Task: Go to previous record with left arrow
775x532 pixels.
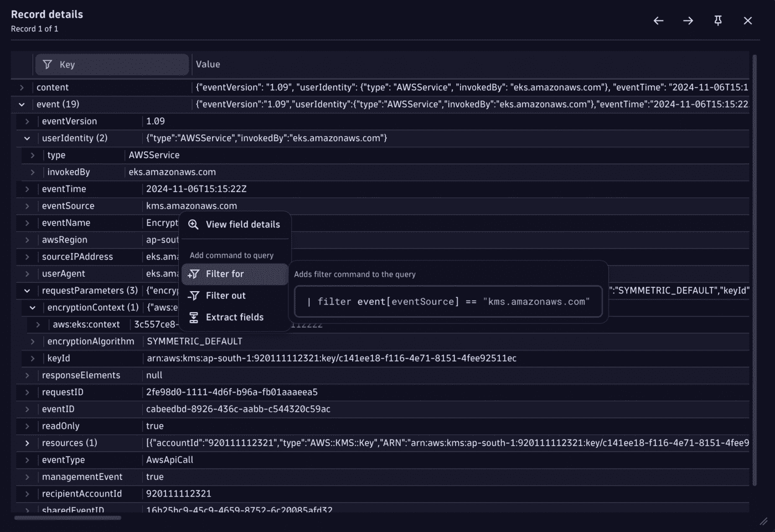Action: click(658, 20)
